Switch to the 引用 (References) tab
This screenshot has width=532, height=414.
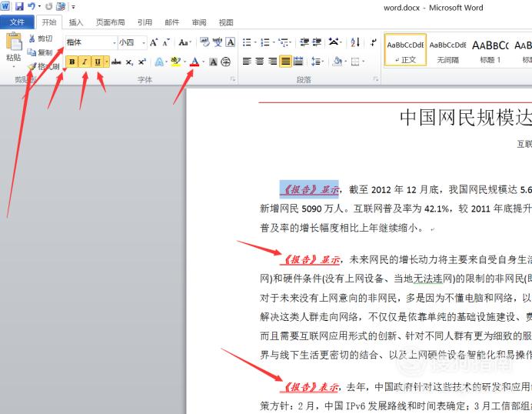145,22
